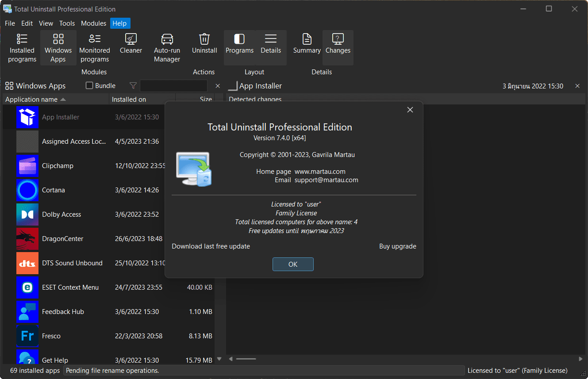
Task: Click the Detected changes column header
Action: (x=255, y=100)
